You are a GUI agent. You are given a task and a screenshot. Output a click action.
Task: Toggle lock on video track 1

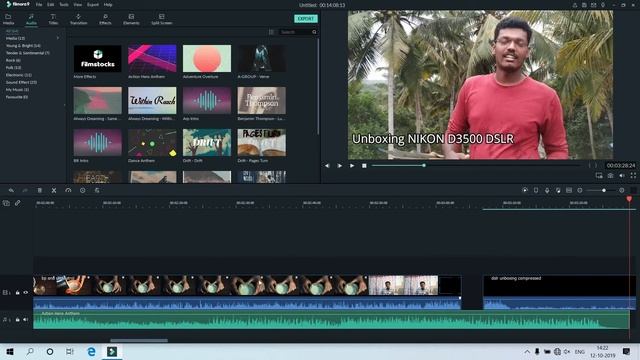(18, 293)
